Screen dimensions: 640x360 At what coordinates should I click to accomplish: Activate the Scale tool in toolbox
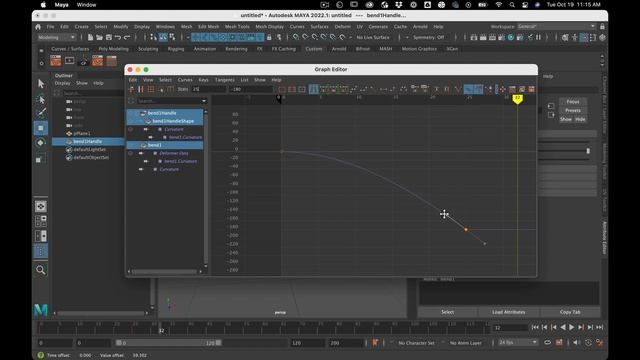point(41,158)
